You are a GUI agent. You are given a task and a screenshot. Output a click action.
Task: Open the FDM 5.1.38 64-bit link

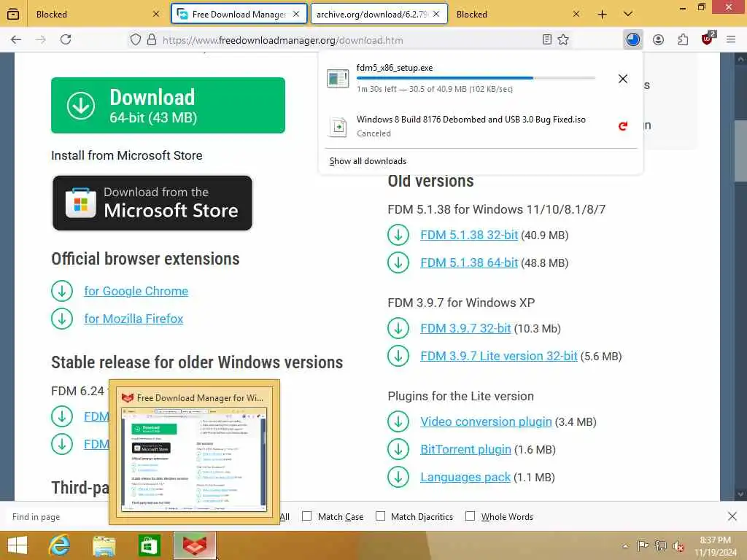(469, 262)
